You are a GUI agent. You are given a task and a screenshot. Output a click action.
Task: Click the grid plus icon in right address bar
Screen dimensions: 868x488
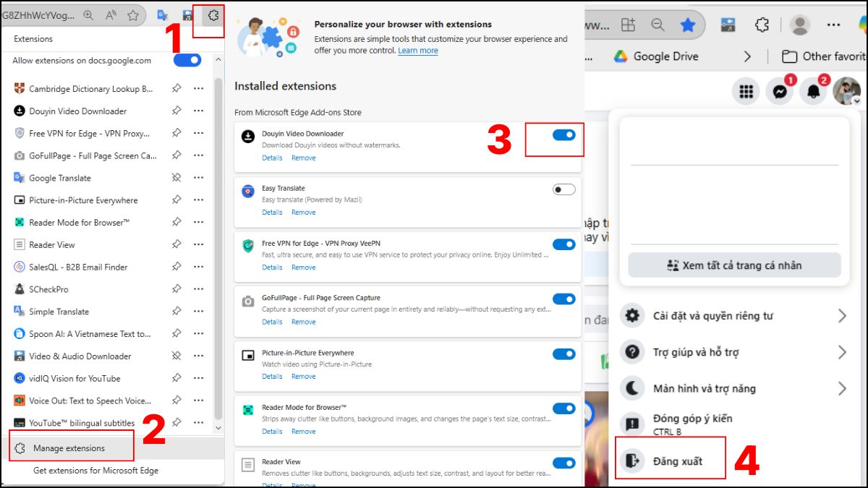click(x=629, y=25)
